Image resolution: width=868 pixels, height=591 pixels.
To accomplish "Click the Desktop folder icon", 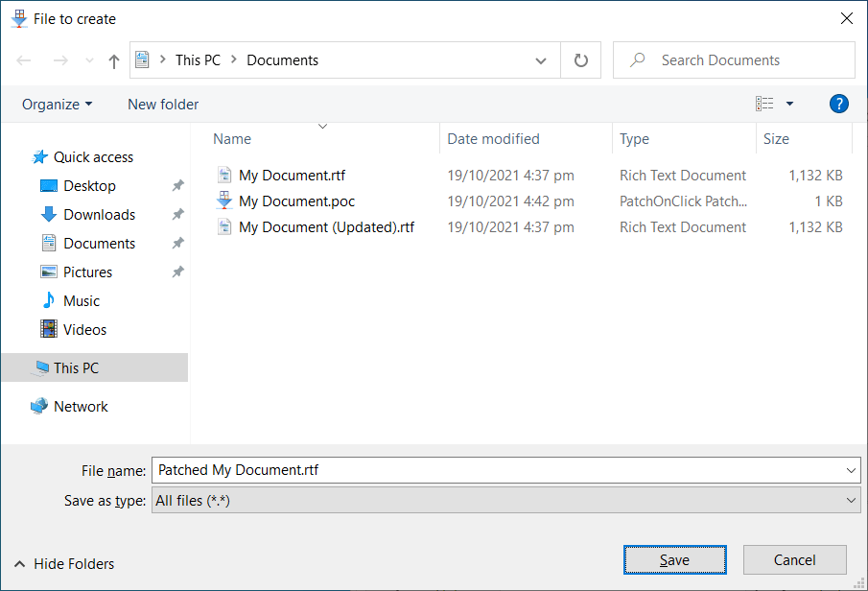I will click(x=49, y=185).
